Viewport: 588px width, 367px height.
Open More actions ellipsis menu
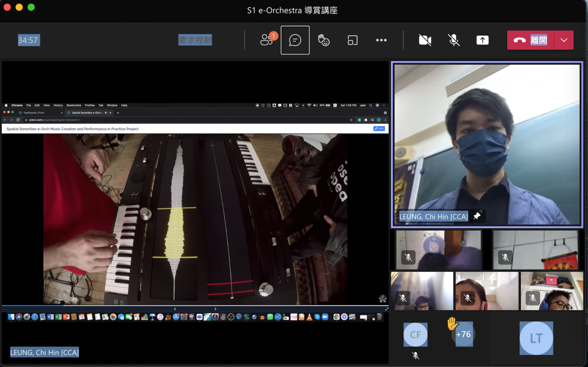[381, 40]
